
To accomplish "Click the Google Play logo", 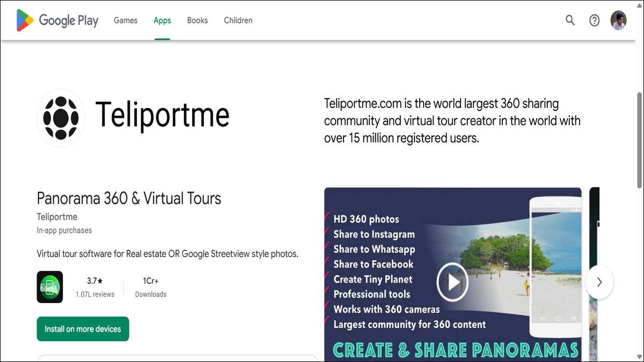I will click(x=57, y=20).
